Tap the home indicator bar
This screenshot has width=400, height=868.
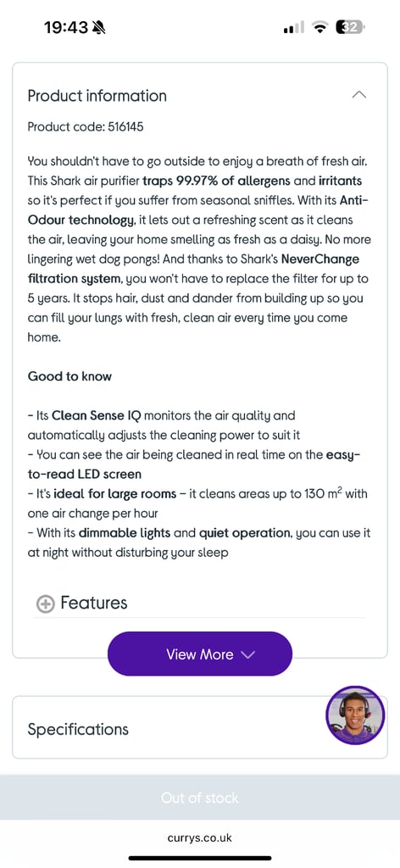tap(200, 858)
